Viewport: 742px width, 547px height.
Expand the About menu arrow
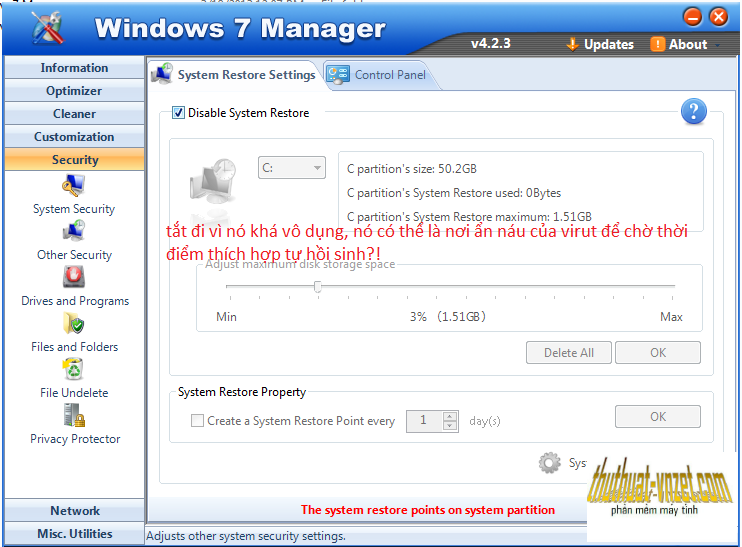[718, 45]
